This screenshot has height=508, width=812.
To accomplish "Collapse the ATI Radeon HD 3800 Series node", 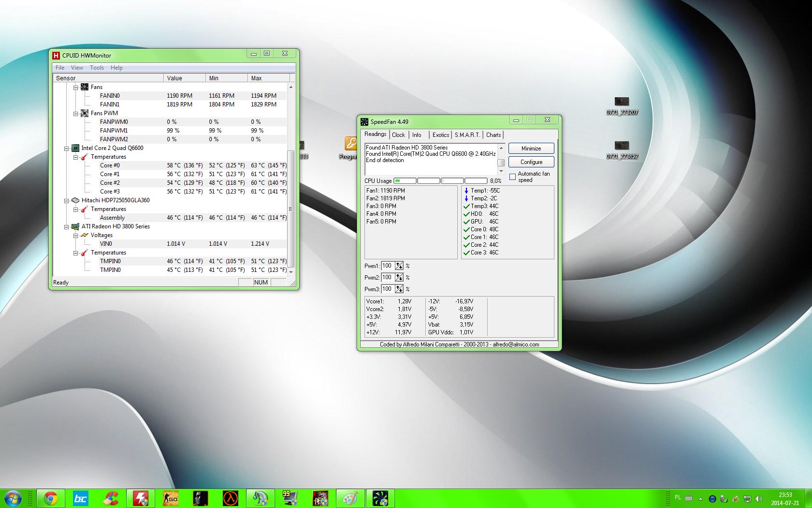I will coord(67,227).
